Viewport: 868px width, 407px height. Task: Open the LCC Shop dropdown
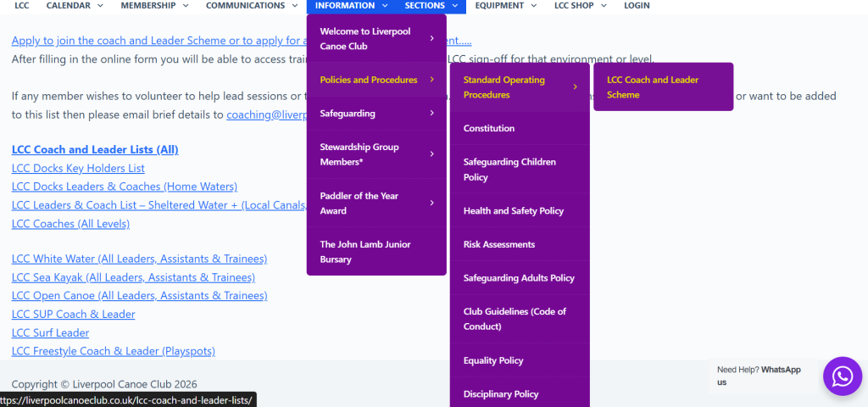tap(580, 6)
